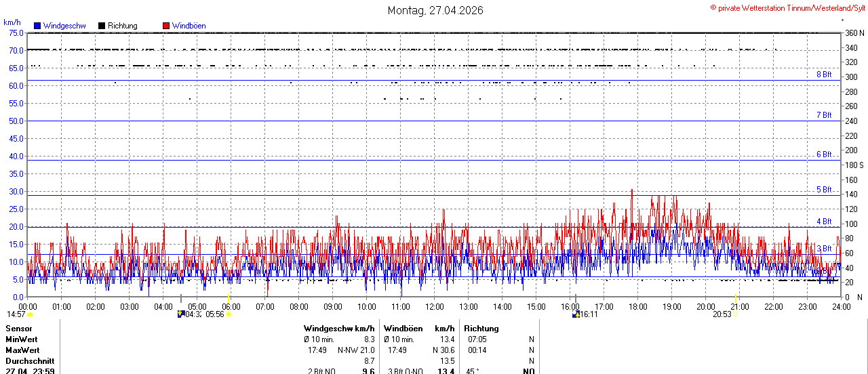Click the 3 Bft line label
This screenshot has height=374, width=868.
(x=824, y=249)
